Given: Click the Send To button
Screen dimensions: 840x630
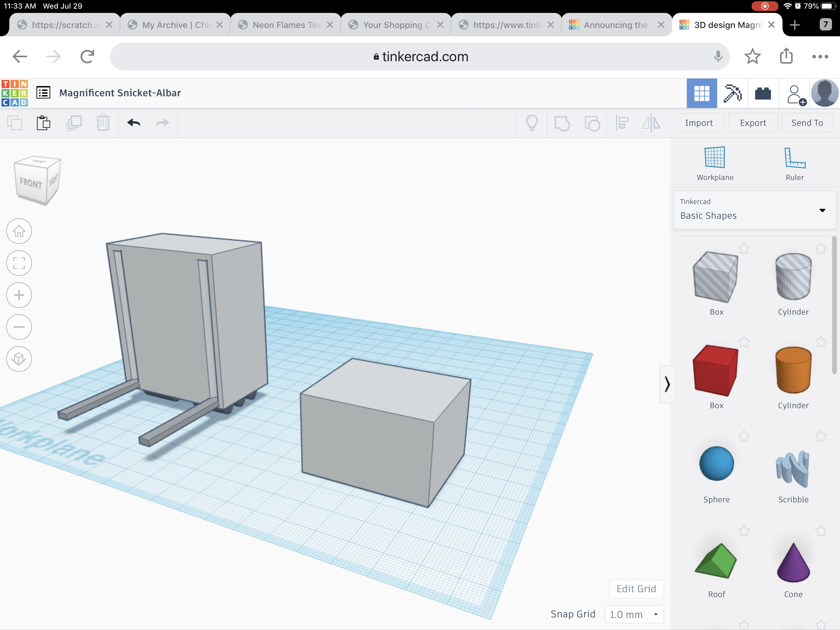Looking at the screenshot, I should coord(807,123).
